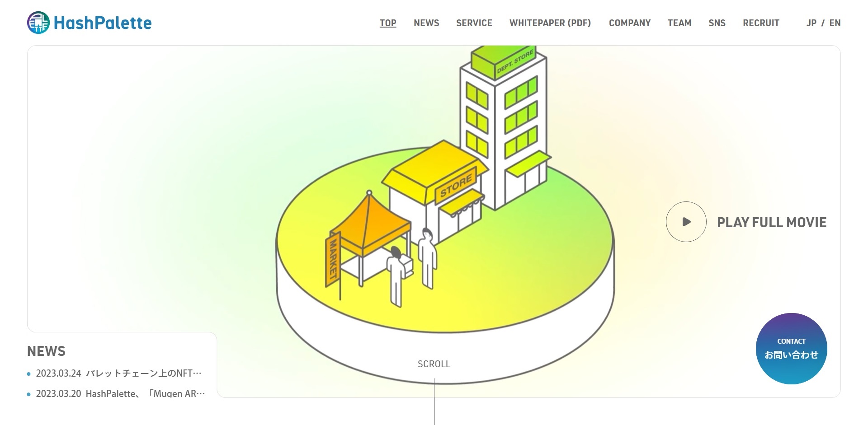The width and height of the screenshot is (868, 425).
Task: Navigate to the COMPANY section
Action: pyautogui.click(x=629, y=23)
